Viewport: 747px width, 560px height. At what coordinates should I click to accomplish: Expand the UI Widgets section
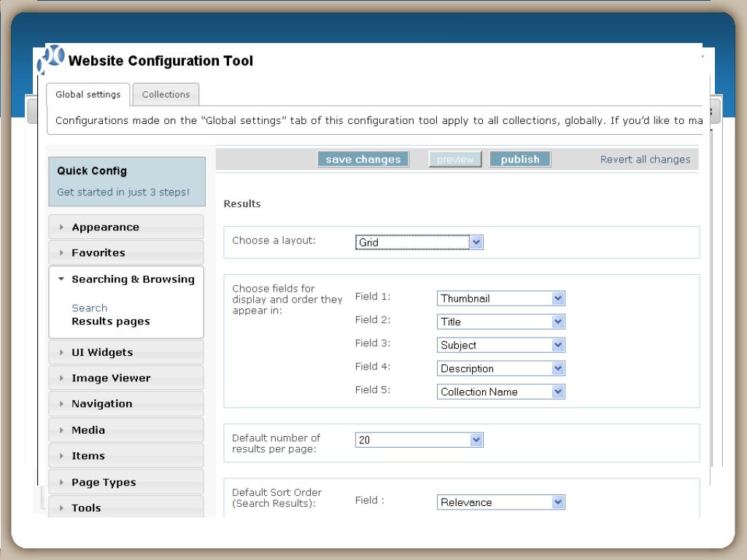pyautogui.click(x=102, y=352)
